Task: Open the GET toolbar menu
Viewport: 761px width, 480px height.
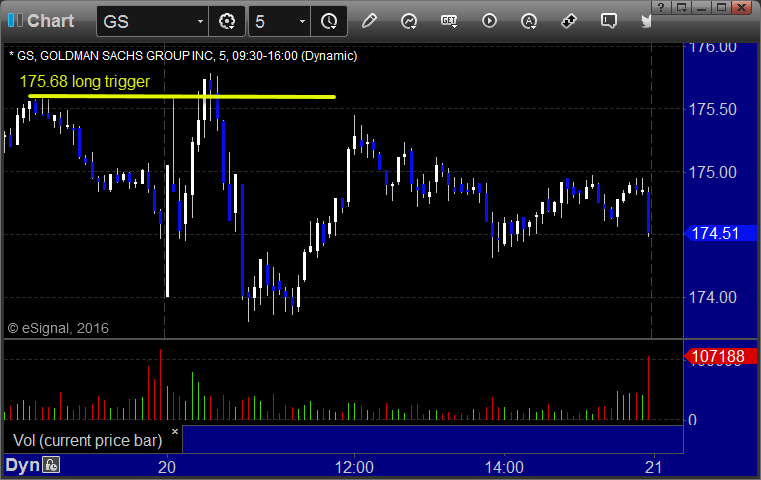Action: pyautogui.click(x=449, y=21)
